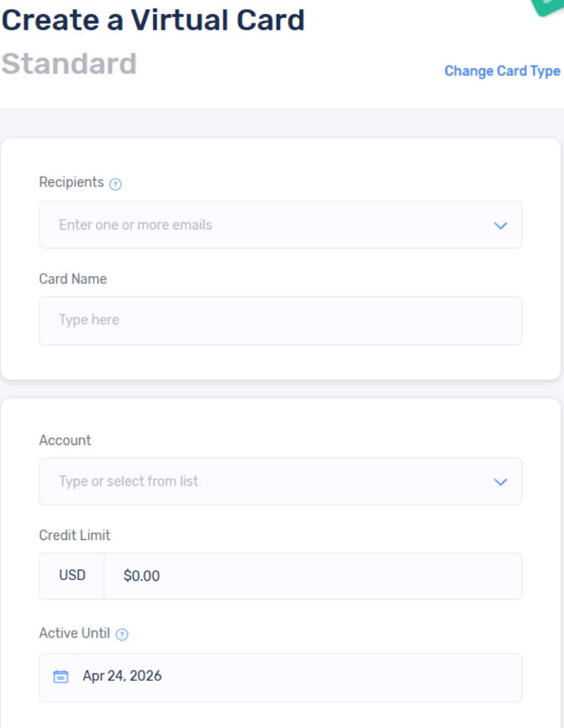The width and height of the screenshot is (564, 728).
Task: Open the calendar icon date picker
Action: [x=61, y=677]
